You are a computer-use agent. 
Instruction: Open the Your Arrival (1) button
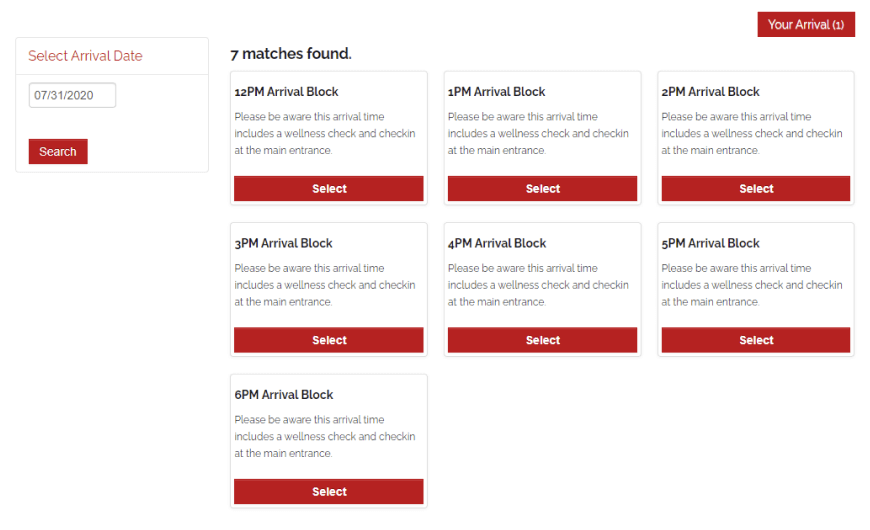(805, 24)
